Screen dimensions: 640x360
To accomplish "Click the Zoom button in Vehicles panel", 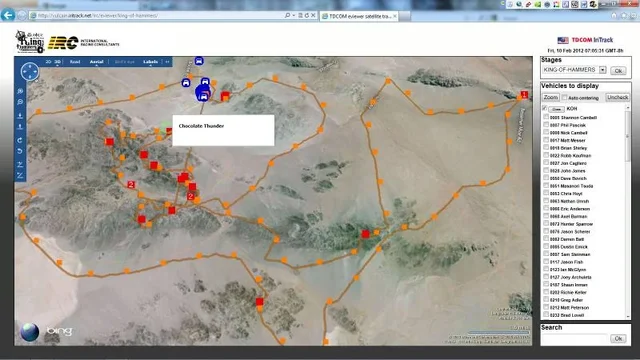I will click(x=550, y=97).
